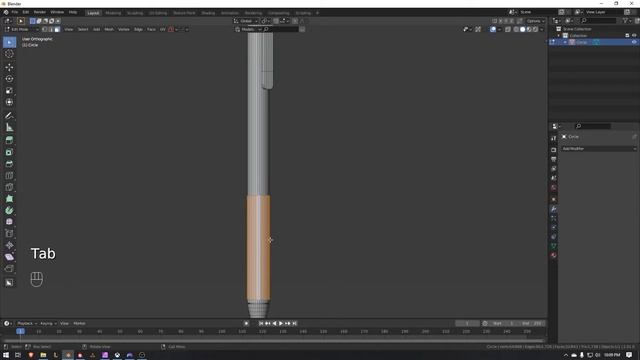The image size is (640, 360).
Task: Activate the Edge Slide tool
Action: coord(9,233)
